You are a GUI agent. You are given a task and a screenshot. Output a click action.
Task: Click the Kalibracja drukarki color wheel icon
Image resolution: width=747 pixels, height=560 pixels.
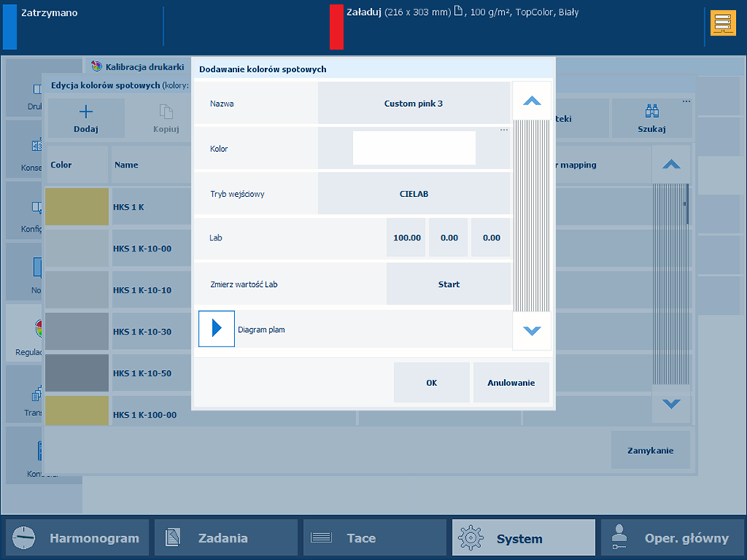97,66
